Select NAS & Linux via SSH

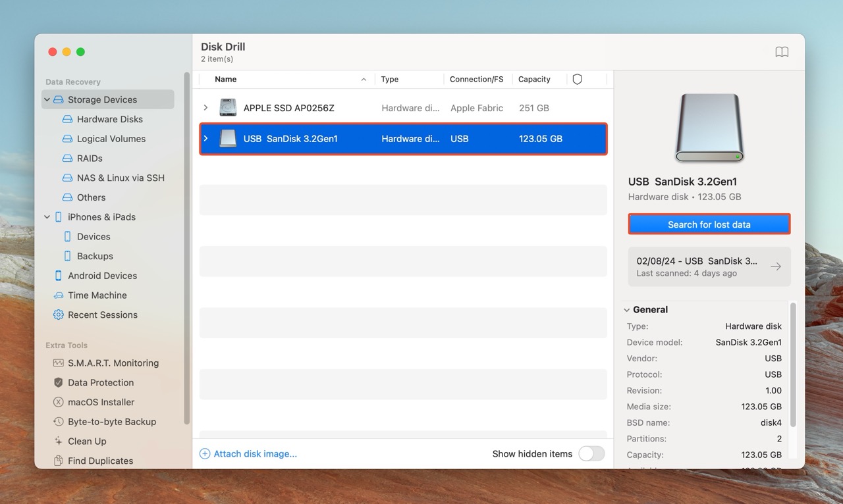pyautogui.click(x=121, y=178)
